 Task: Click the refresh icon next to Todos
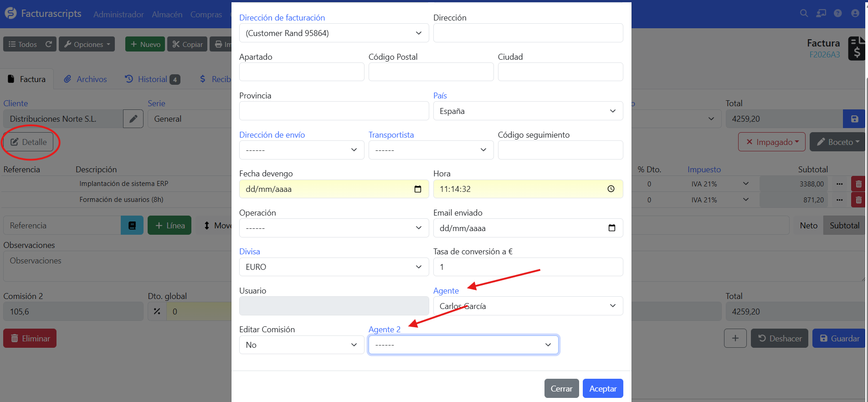pos(49,44)
